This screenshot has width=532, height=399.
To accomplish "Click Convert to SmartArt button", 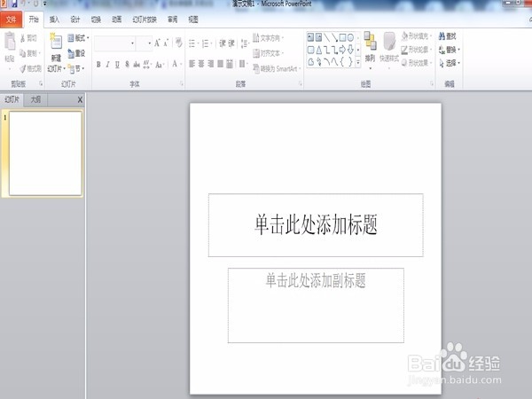I will [277, 69].
